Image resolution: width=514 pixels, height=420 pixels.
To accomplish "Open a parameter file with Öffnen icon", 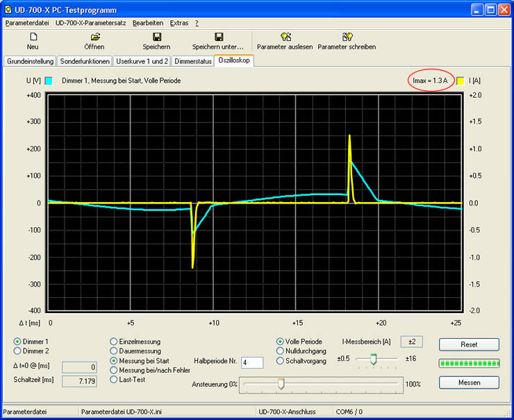I will 94,37.
